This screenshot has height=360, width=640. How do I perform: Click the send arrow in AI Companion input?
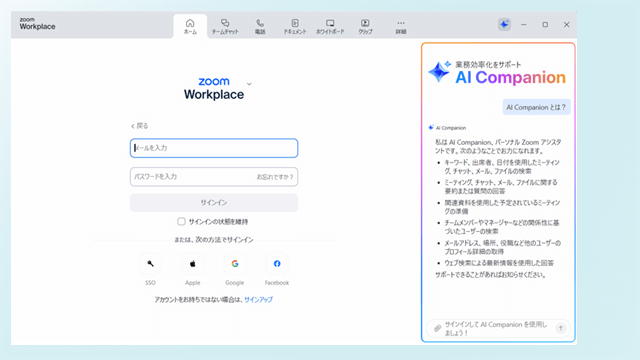point(561,328)
